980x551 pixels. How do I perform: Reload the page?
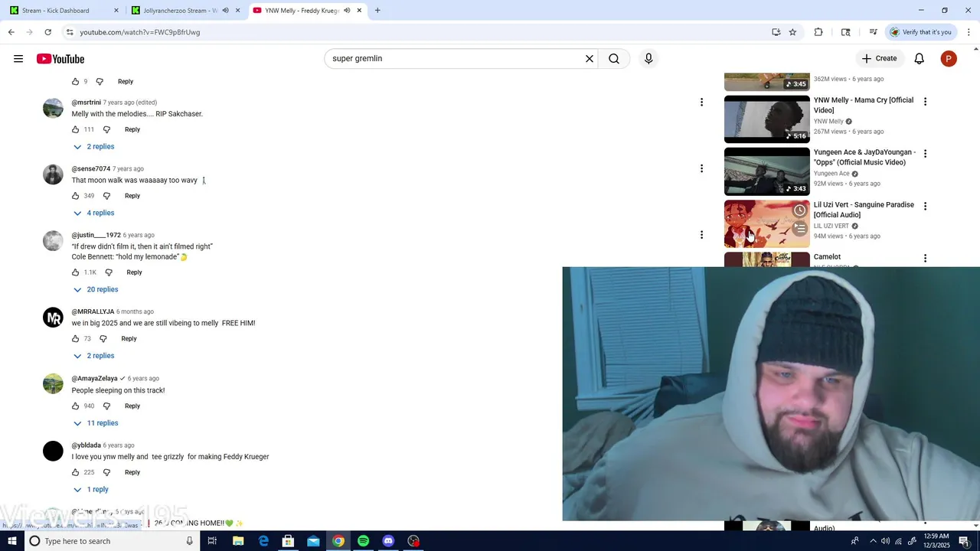coord(47,32)
